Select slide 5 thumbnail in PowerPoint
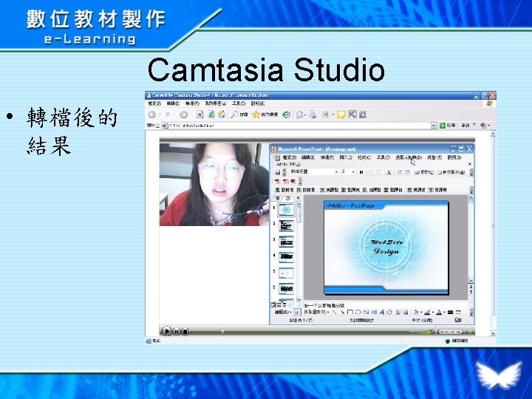This screenshot has height=399, width=532. point(286,273)
